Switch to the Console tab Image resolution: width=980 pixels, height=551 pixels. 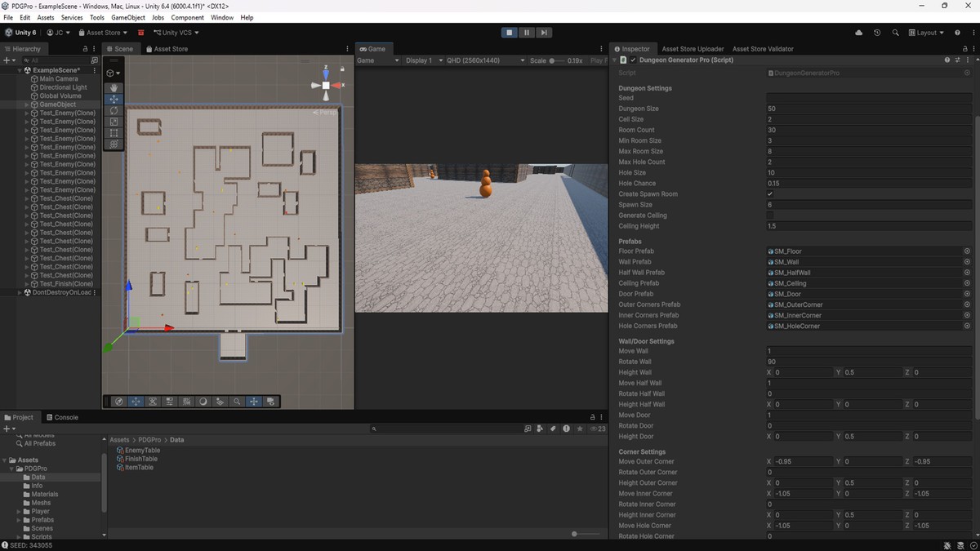coord(61,417)
